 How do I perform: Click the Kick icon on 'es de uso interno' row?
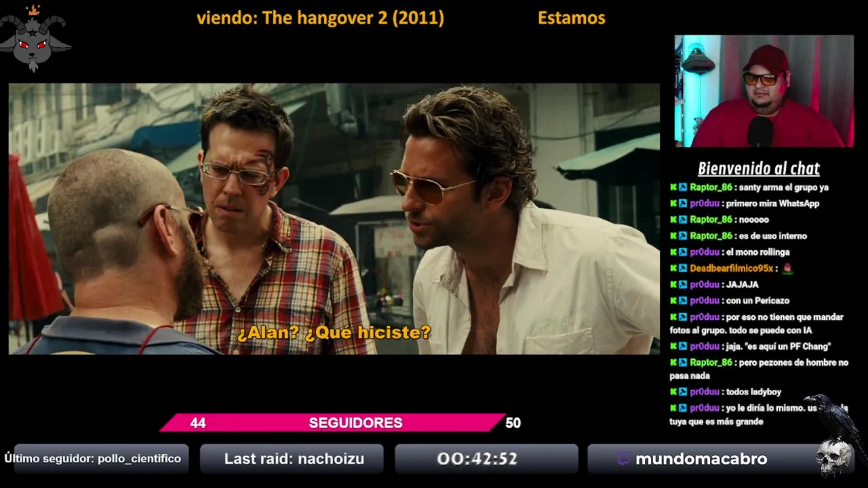point(673,236)
